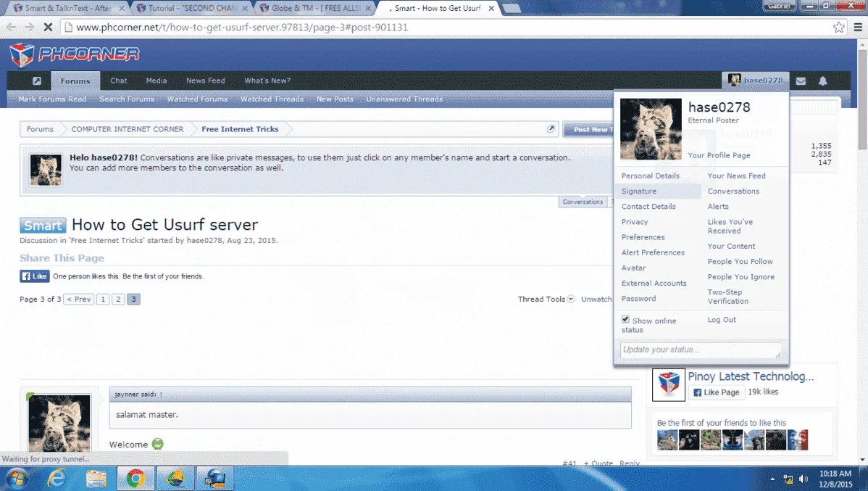Click the browser back arrow
868x491 pixels.
11,27
